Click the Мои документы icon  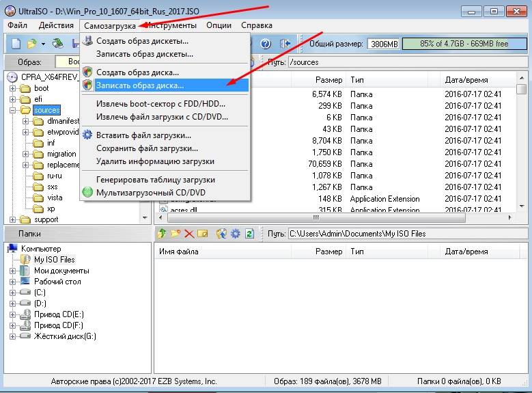tap(25, 271)
